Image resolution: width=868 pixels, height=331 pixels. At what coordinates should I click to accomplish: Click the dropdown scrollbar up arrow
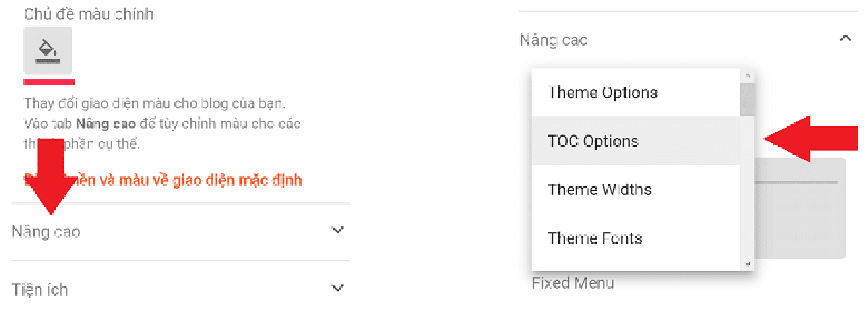click(x=748, y=76)
